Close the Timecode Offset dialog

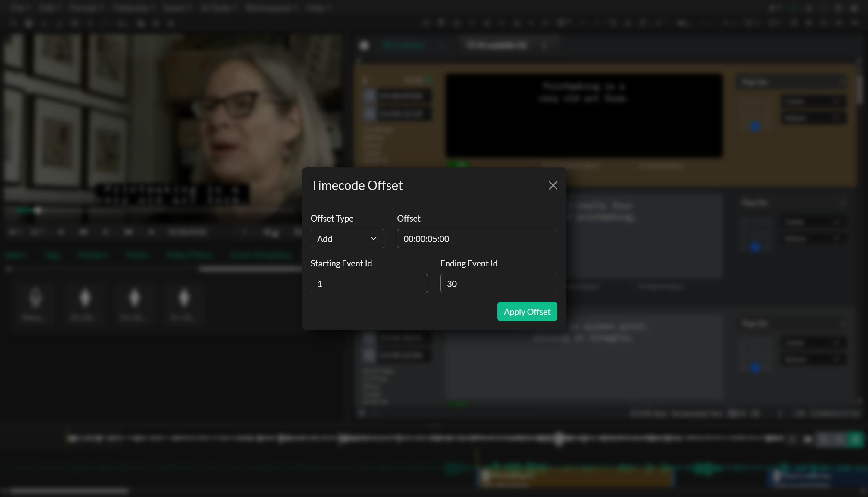553,185
